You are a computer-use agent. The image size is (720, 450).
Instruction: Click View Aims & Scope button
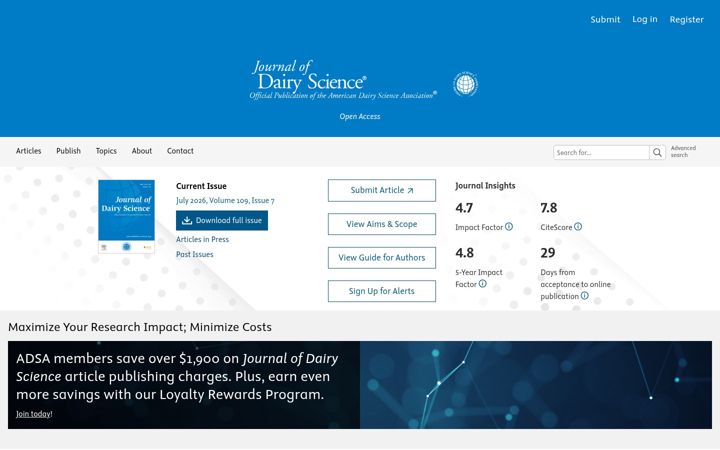tap(382, 224)
